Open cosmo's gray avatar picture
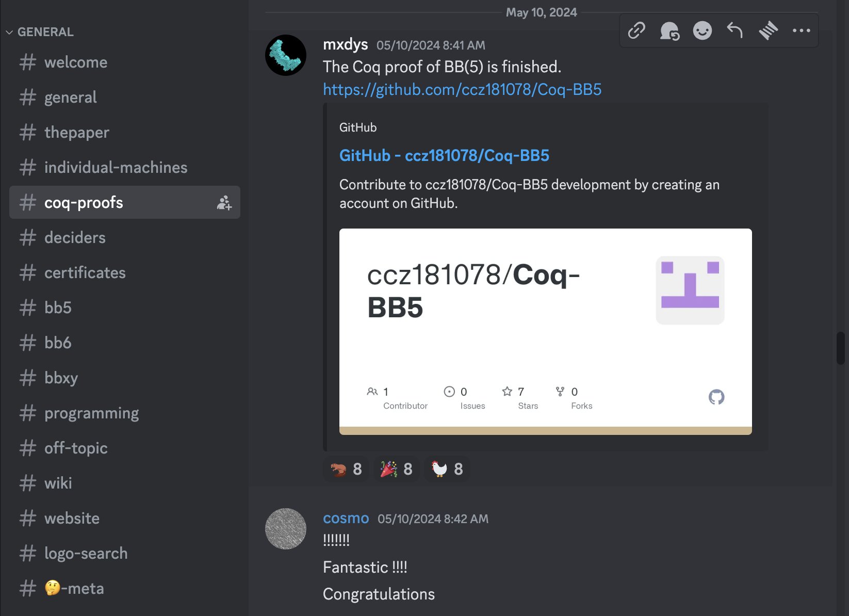The image size is (849, 616). [286, 529]
